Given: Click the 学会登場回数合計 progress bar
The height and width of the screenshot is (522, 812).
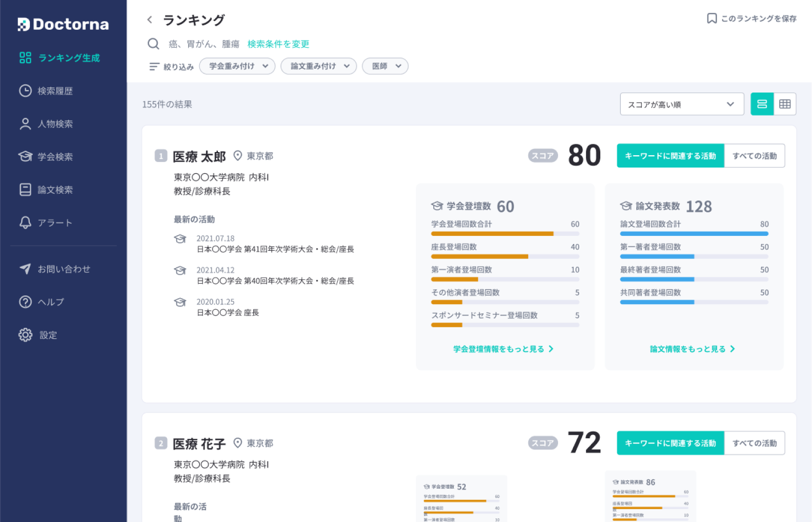Looking at the screenshot, I should [x=505, y=234].
